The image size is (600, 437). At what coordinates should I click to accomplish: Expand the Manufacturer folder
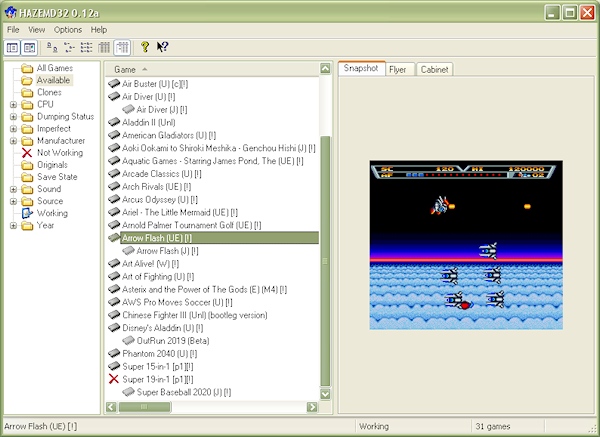pyautogui.click(x=13, y=141)
